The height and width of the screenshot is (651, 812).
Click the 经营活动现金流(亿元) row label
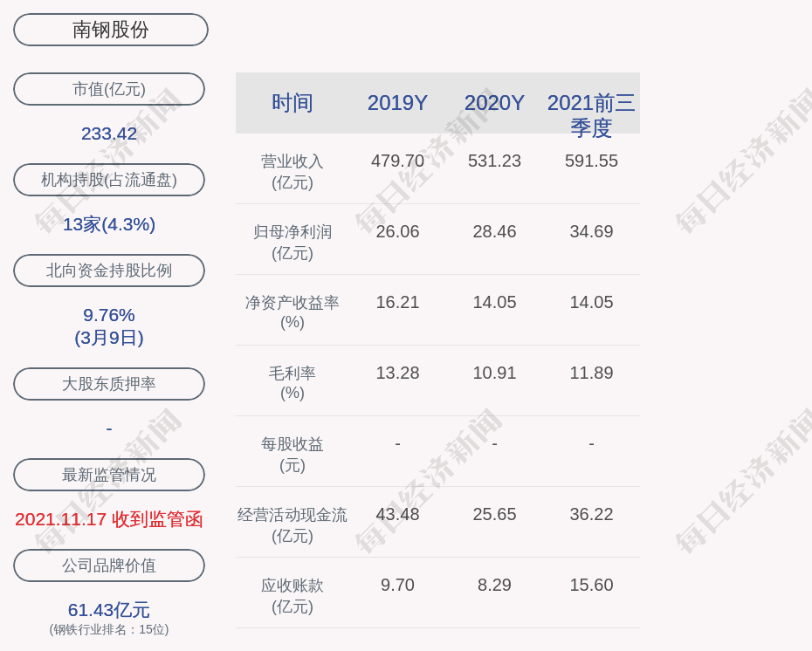[x=292, y=525]
